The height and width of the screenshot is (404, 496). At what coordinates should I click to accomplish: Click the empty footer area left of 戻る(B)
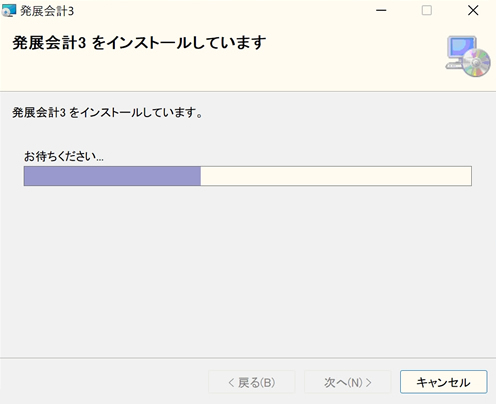103,382
